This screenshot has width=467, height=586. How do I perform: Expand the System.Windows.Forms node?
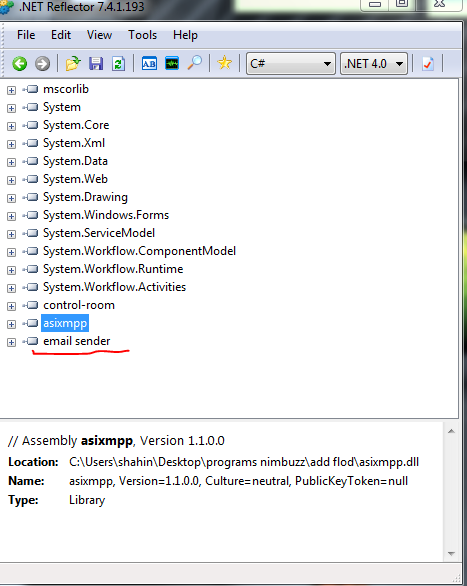(x=12, y=216)
